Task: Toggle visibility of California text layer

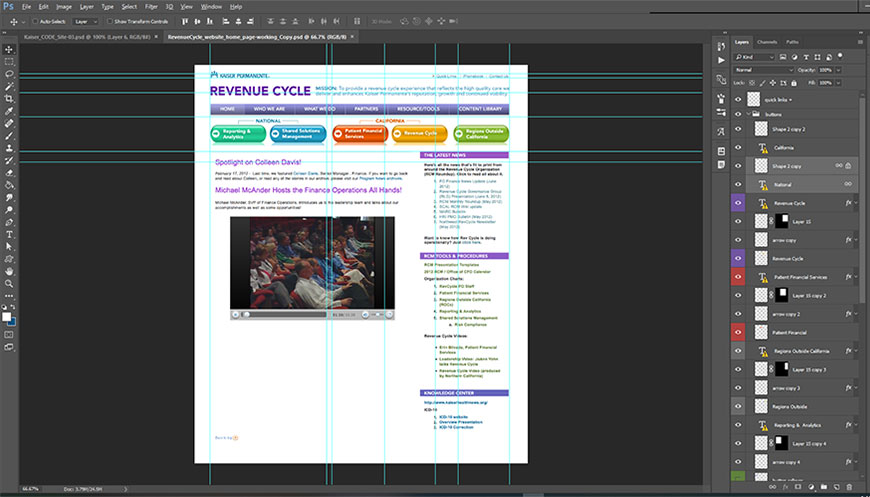Action: coord(738,148)
